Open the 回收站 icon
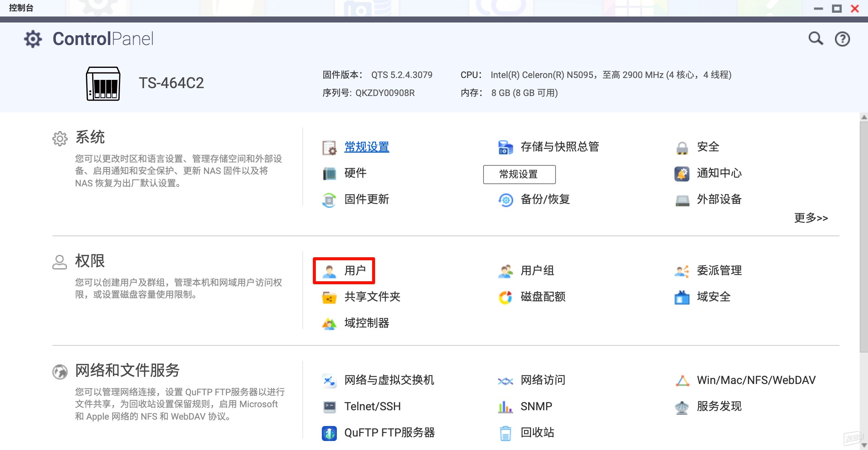868x450 pixels. (x=505, y=433)
